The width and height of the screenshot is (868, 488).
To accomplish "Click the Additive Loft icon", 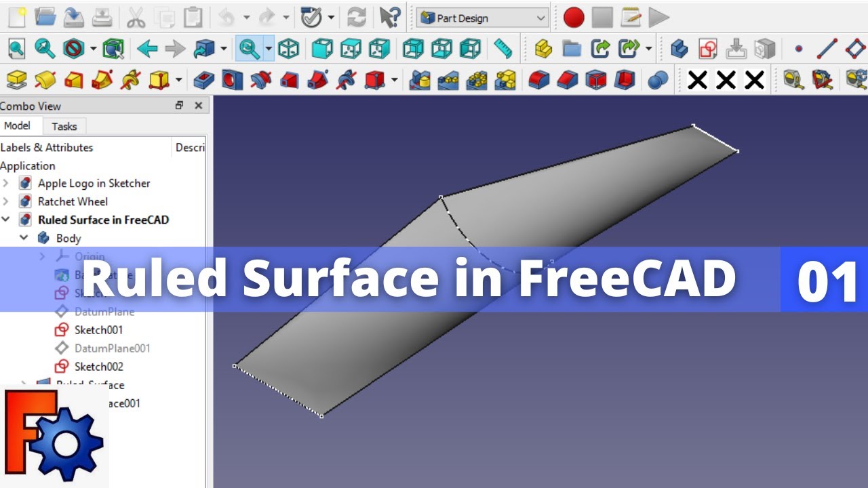I will tap(73, 80).
